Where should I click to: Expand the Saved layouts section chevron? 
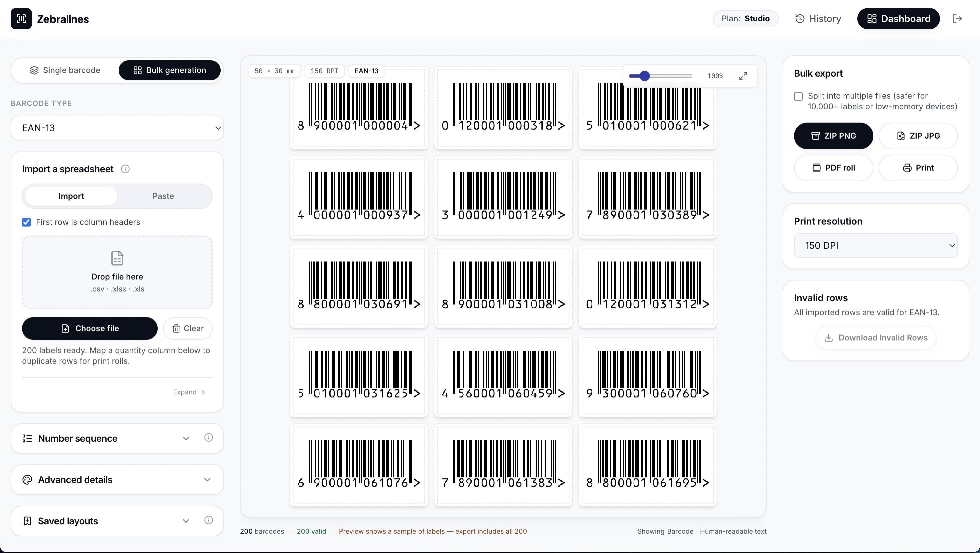tap(186, 521)
